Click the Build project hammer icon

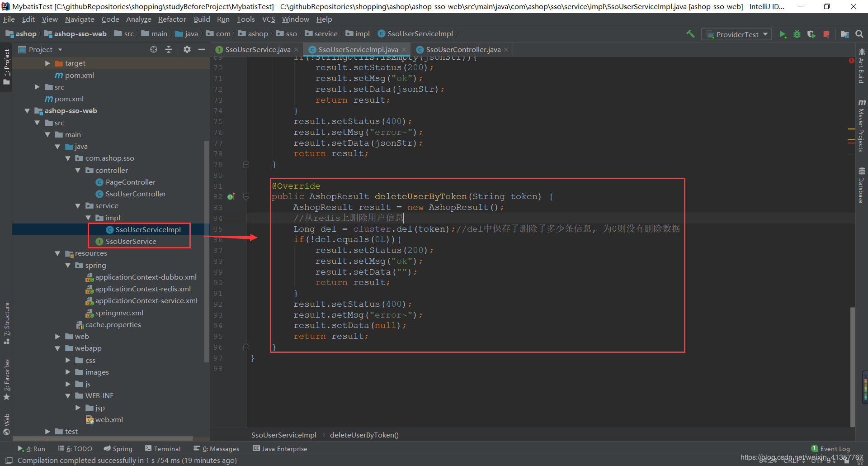pyautogui.click(x=690, y=34)
